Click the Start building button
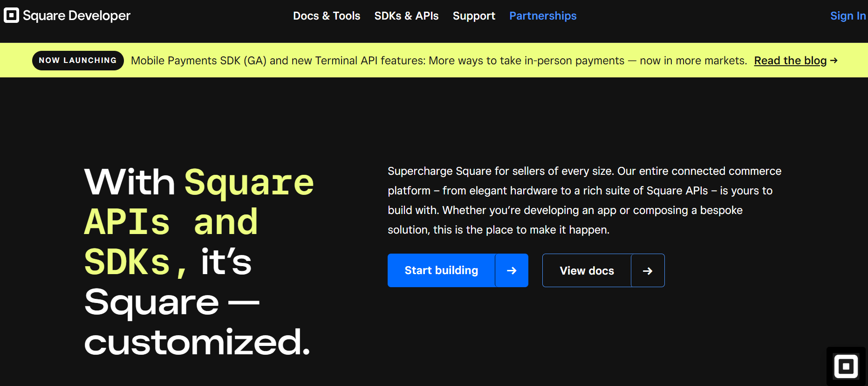This screenshot has width=868, height=386. coord(441,270)
